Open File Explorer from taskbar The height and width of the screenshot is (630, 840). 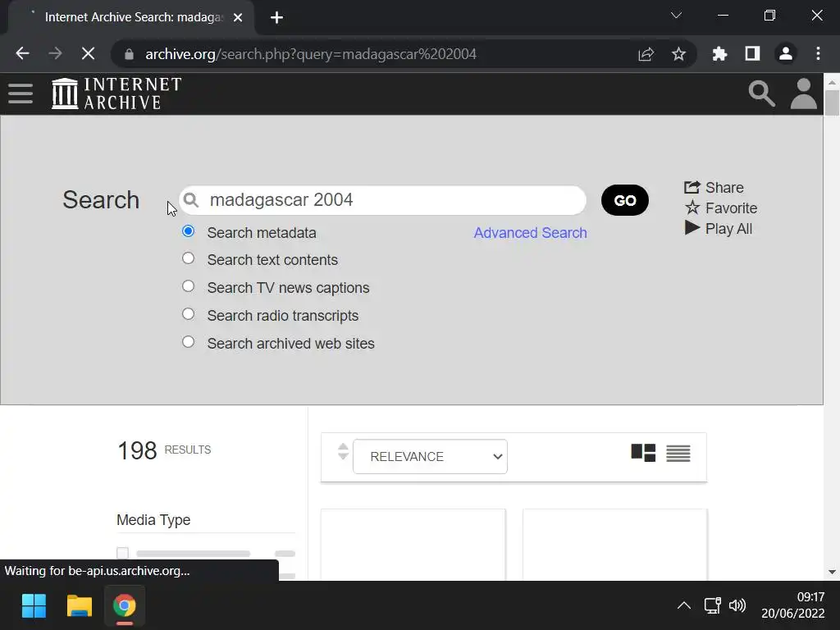tap(80, 606)
